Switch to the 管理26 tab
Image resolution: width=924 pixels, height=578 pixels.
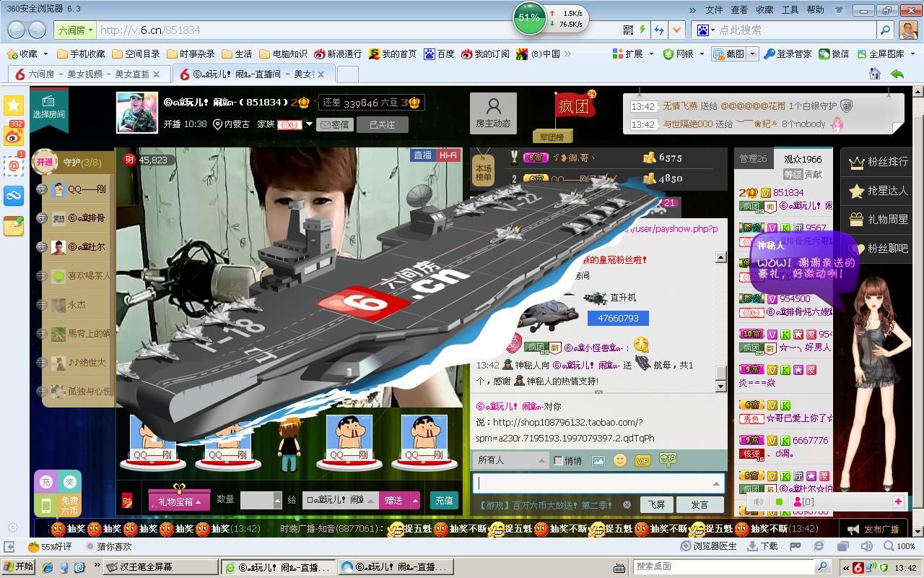[753, 158]
